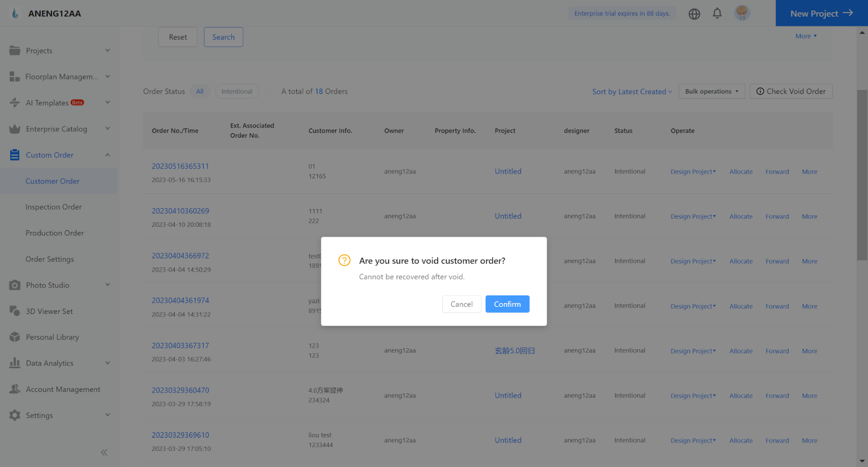The height and width of the screenshot is (467, 868).
Task: Expand the Data Analytics chevron
Action: pos(107,363)
